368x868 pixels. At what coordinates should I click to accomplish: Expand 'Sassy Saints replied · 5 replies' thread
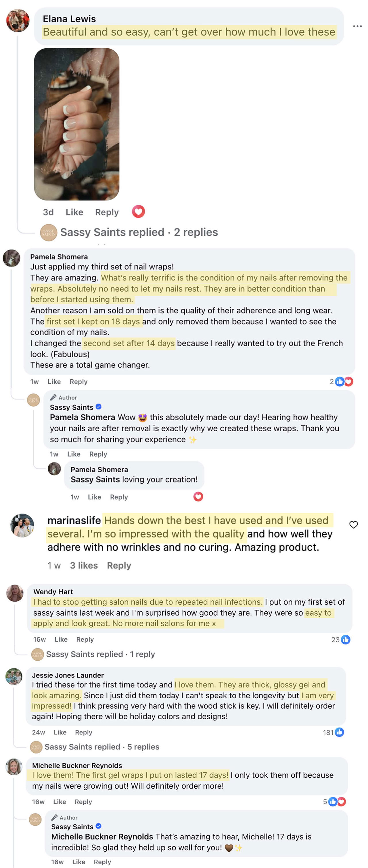[x=102, y=747]
